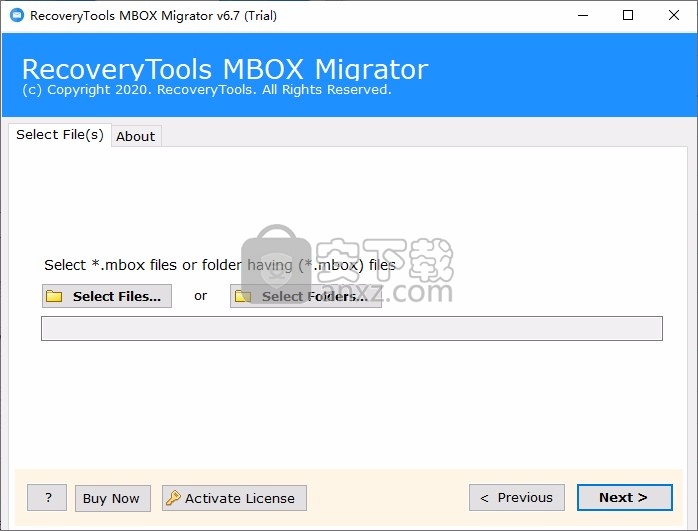Click the MBOX Migrator app icon in title bar
The width and height of the screenshot is (698, 531).
pyautogui.click(x=17, y=16)
